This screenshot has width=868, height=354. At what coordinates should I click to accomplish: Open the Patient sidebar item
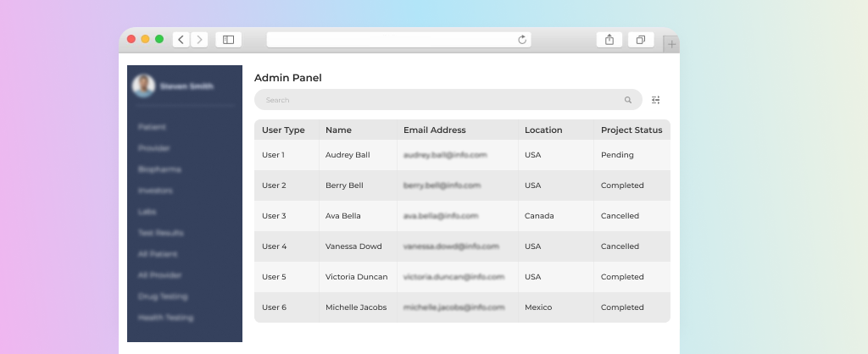coord(152,127)
